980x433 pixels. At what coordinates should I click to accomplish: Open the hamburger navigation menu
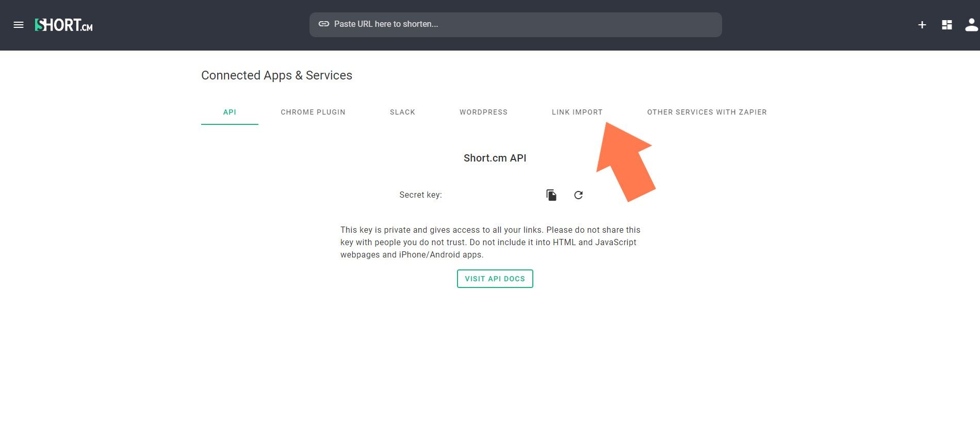pos(19,25)
